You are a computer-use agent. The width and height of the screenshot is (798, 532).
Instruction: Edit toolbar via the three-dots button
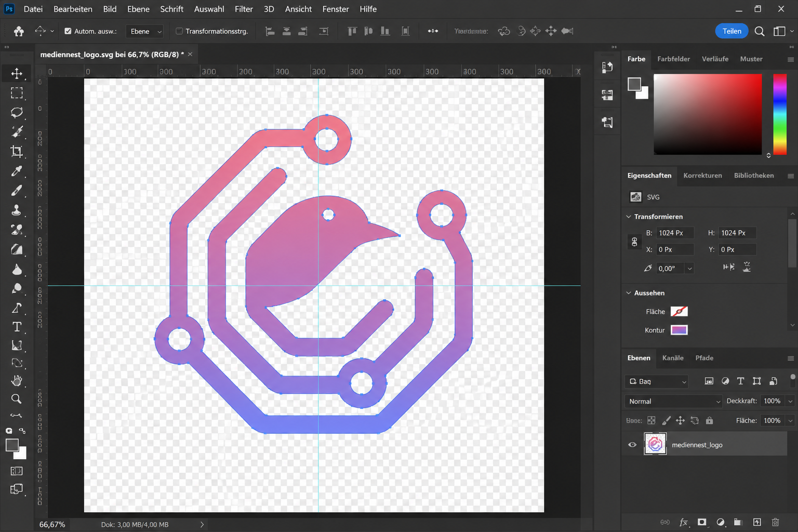pos(17,415)
